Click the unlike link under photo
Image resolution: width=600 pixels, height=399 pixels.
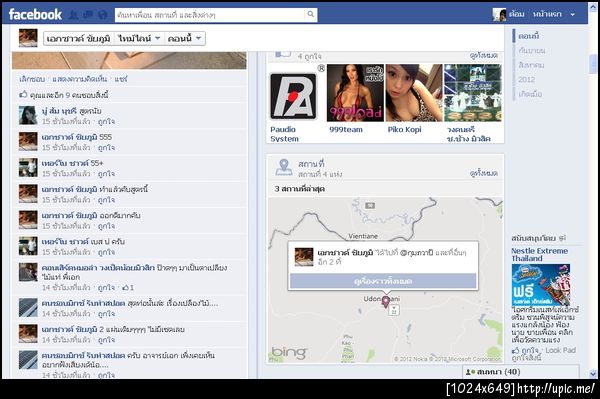click(32, 79)
